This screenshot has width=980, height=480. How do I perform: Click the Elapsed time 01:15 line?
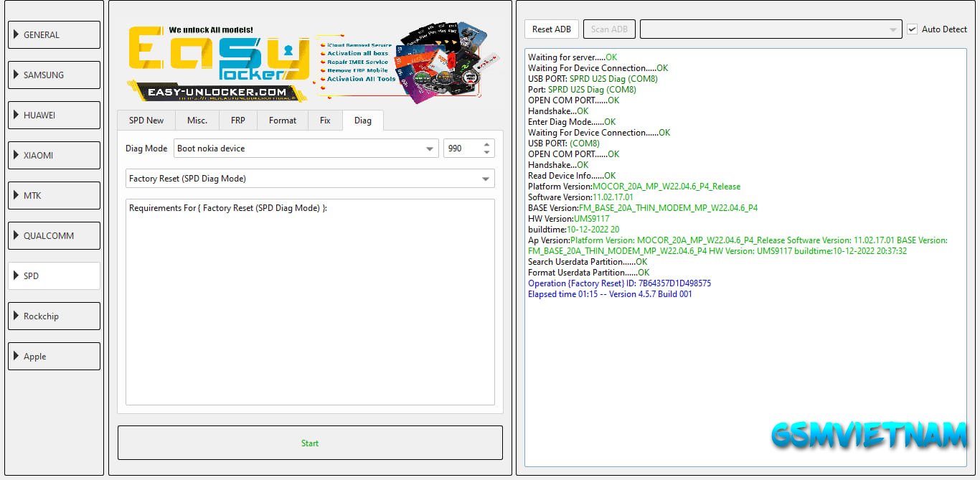610,294
